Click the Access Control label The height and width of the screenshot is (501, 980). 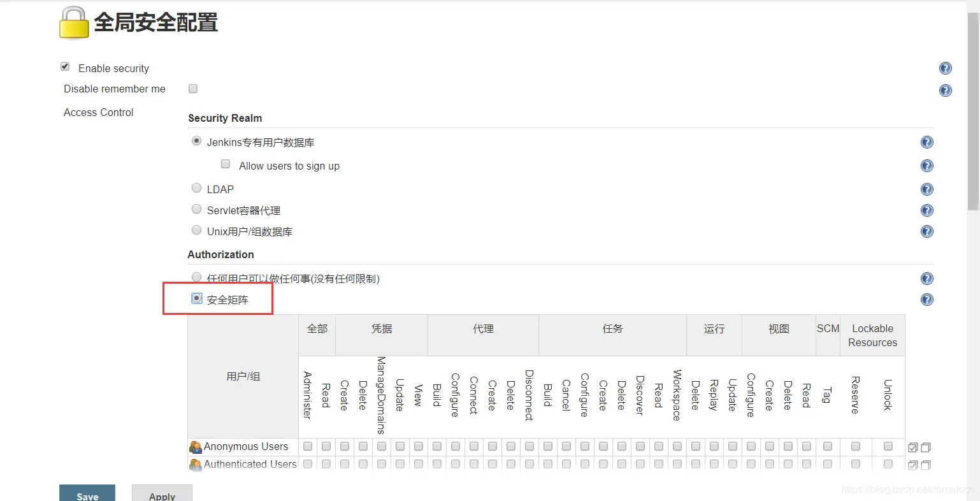[99, 112]
